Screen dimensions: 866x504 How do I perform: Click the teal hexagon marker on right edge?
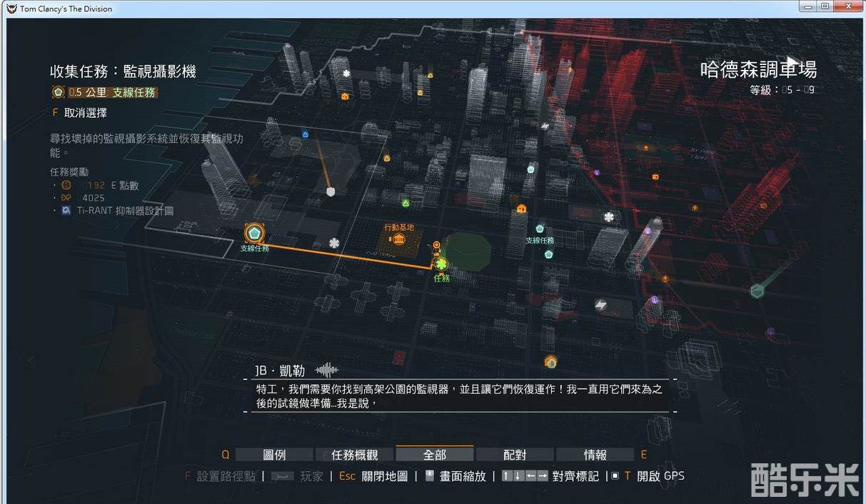coord(757,291)
